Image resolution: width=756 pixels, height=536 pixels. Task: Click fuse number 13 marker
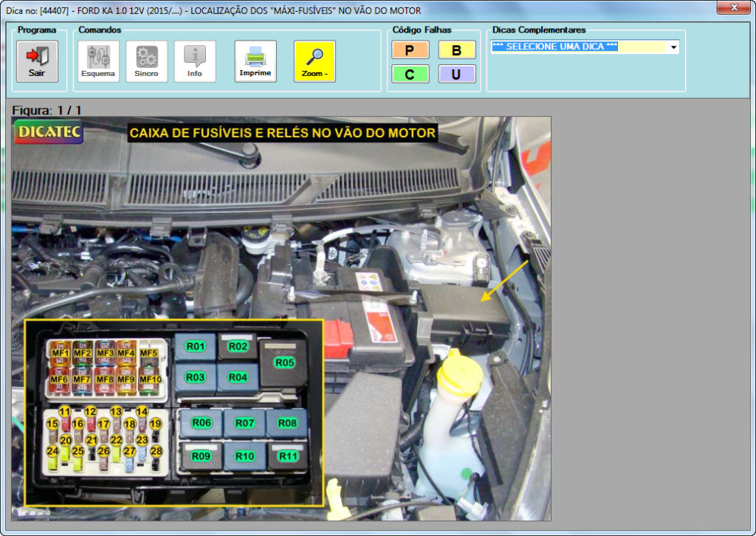[x=116, y=412]
